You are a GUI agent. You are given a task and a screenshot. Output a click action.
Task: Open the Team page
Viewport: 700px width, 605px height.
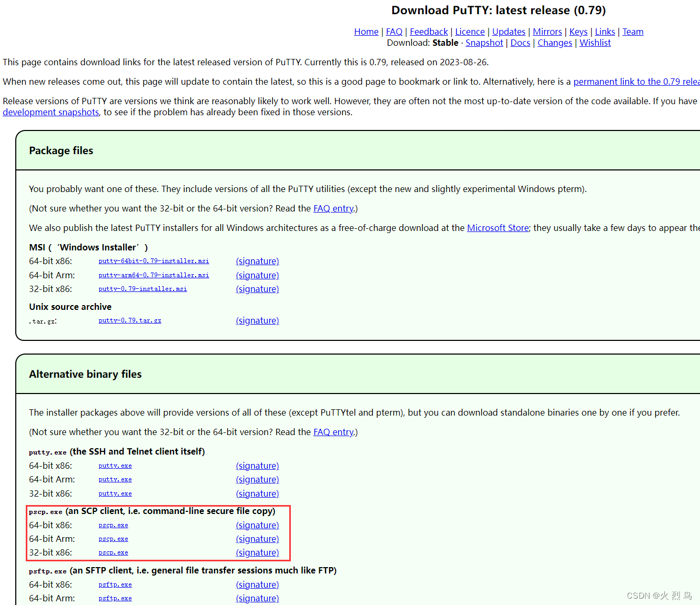pos(633,32)
